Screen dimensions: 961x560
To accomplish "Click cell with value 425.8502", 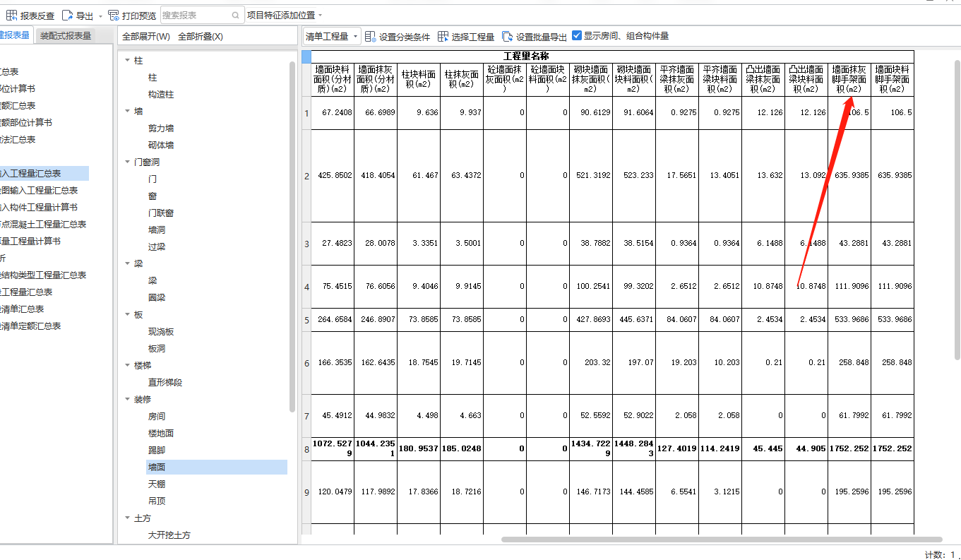I will pos(333,176).
